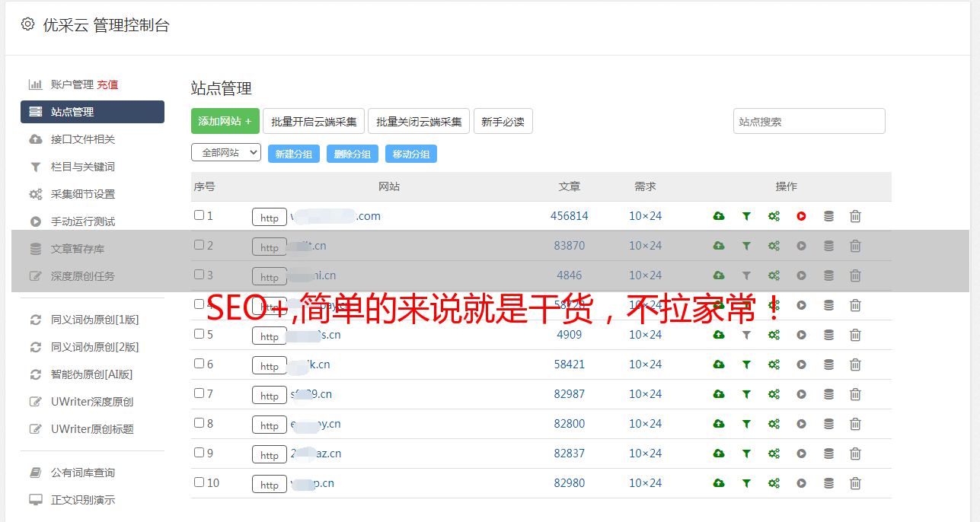Tick the checkbox for site row 8
The image size is (980, 522).
pos(199,423)
